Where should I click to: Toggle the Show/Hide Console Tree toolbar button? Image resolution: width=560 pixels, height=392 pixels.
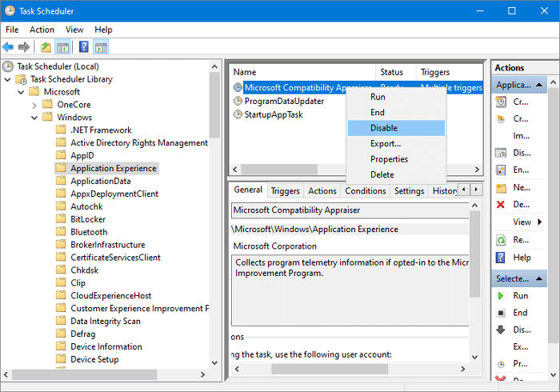(x=63, y=47)
